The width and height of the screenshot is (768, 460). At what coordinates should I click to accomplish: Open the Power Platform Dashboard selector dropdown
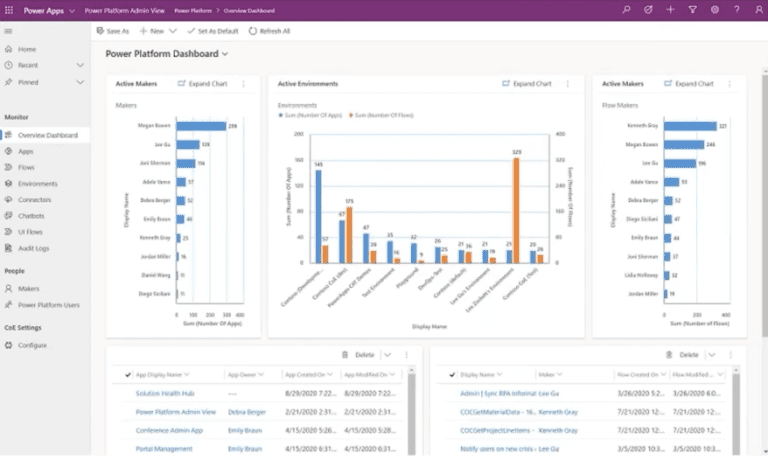pyautogui.click(x=227, y=54)
